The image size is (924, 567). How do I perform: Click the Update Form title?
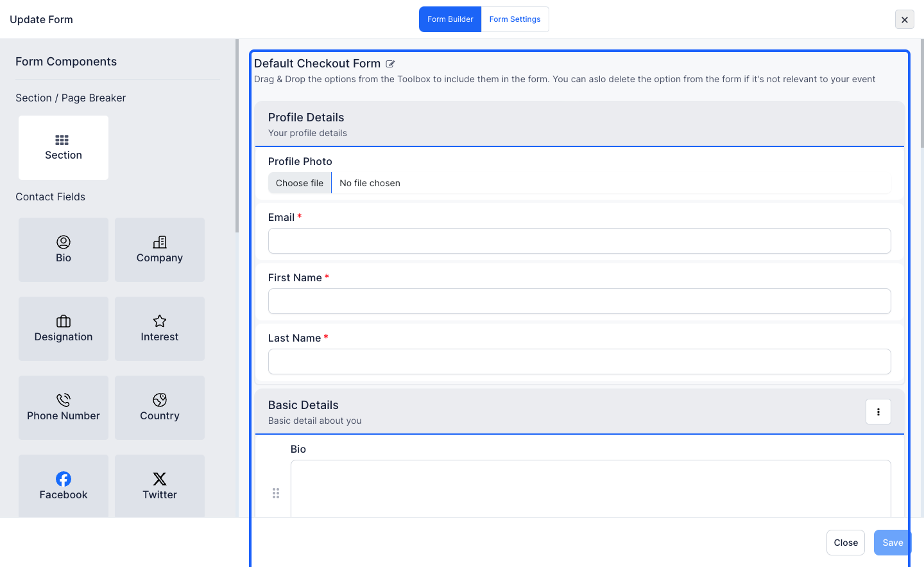tap(41, 20)
